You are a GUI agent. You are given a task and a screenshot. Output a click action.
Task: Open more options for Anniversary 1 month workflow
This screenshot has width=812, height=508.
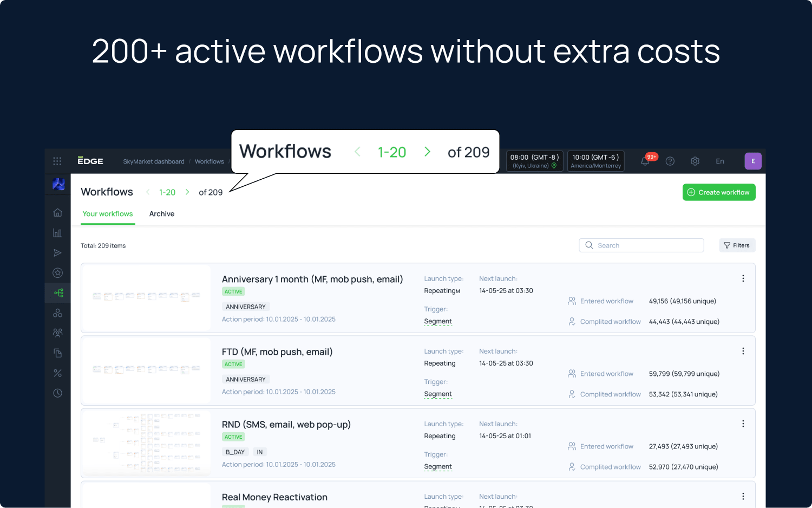743,278
